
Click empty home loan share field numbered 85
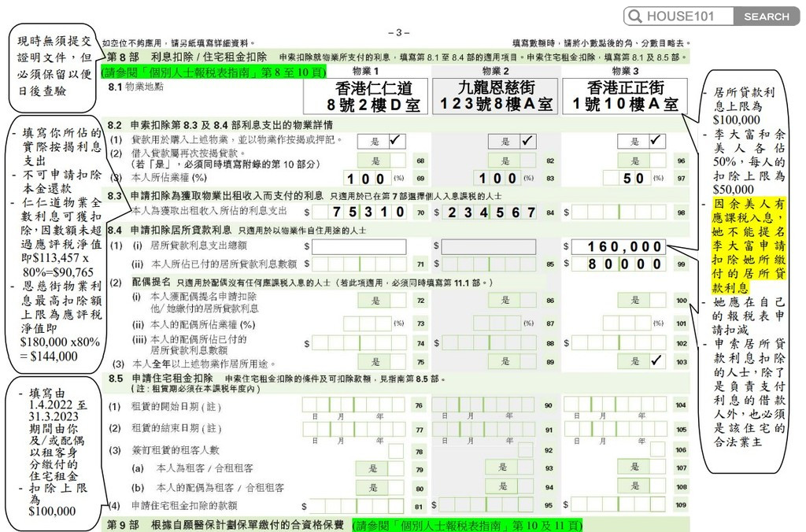[x=490, y=264]
